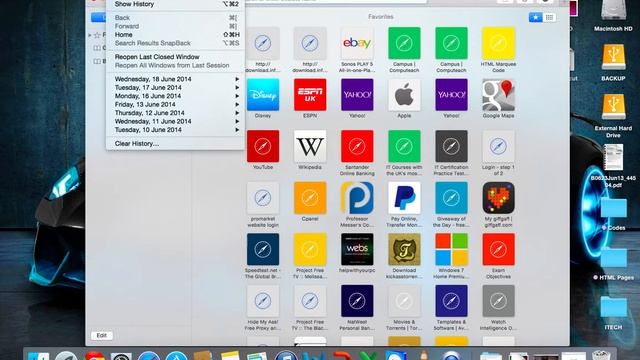
Task: Open the ESPN UK favorite
Action: 310,95
